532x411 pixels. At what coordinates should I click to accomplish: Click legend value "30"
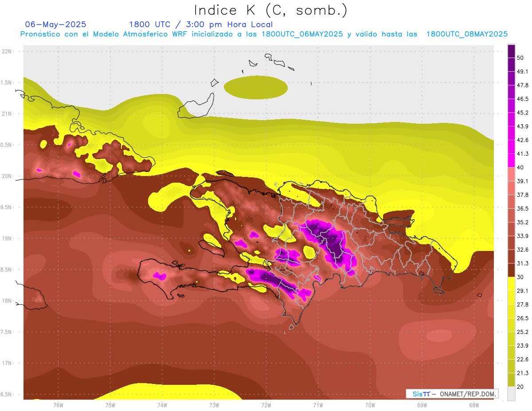click(x=520, y=277)
